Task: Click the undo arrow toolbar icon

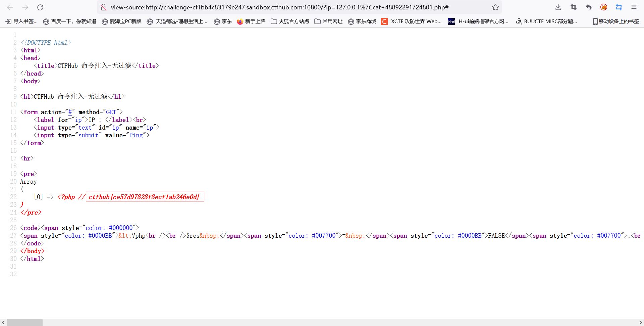Action: pyautogui.click(x=589, y=7)
